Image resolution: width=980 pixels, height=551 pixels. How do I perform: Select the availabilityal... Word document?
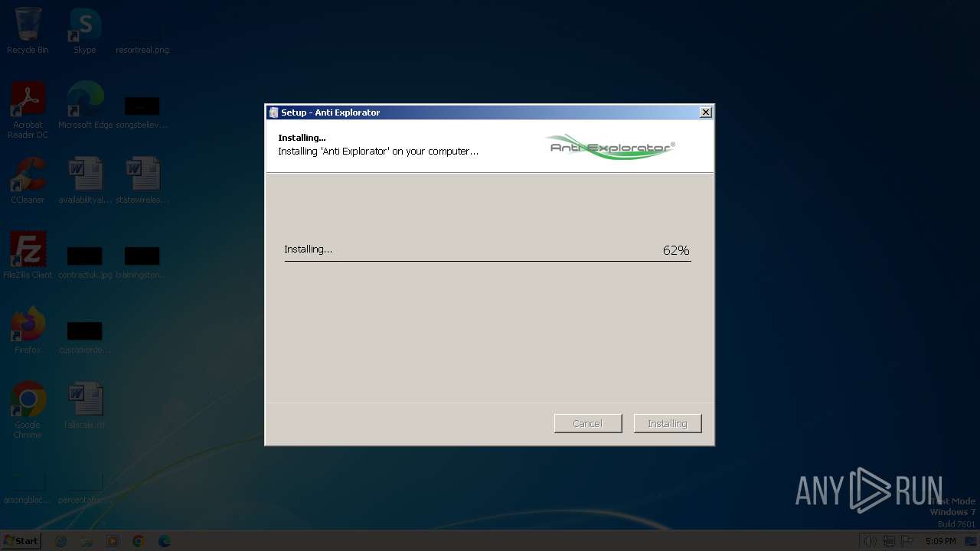point(85,181)
